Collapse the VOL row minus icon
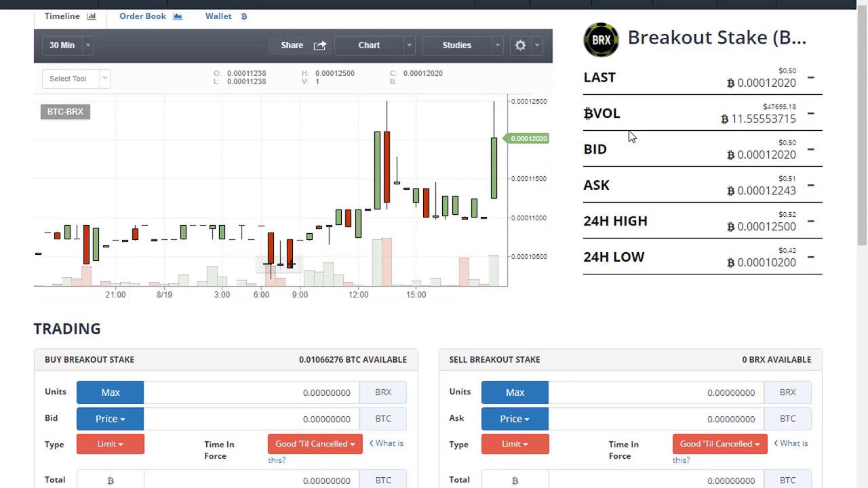 click(x=810, y=114)
